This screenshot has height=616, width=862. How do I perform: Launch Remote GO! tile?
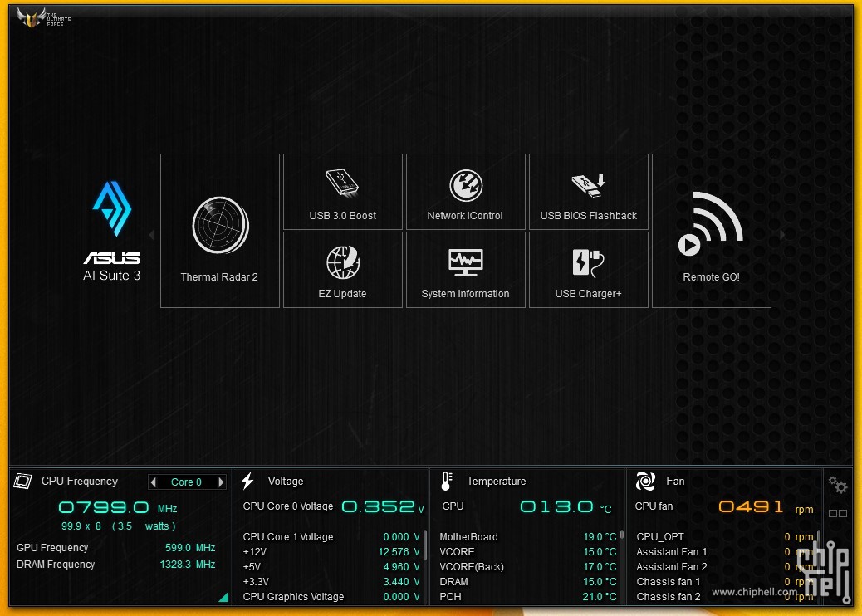(712, 231)
